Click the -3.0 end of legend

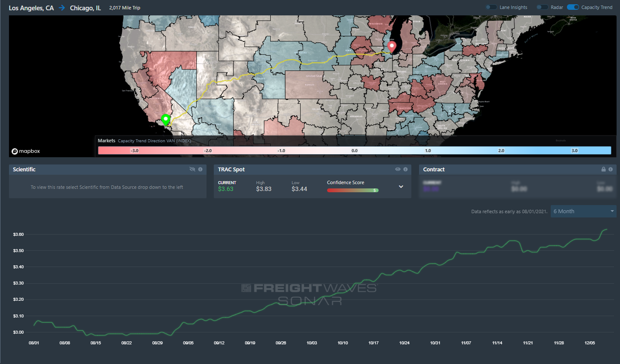pyautogui.click(x=135, y=150)
